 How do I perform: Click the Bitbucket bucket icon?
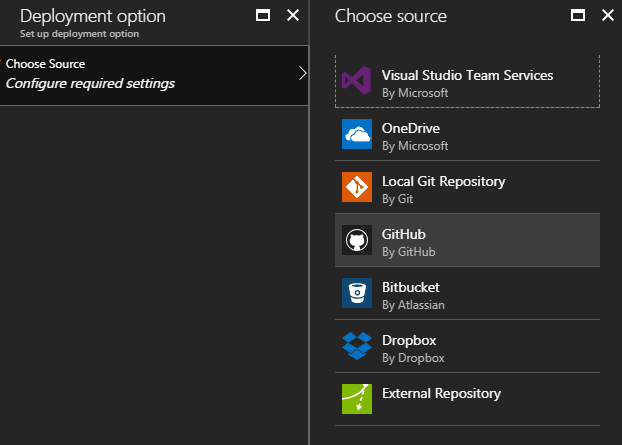[x=357, y=293]
